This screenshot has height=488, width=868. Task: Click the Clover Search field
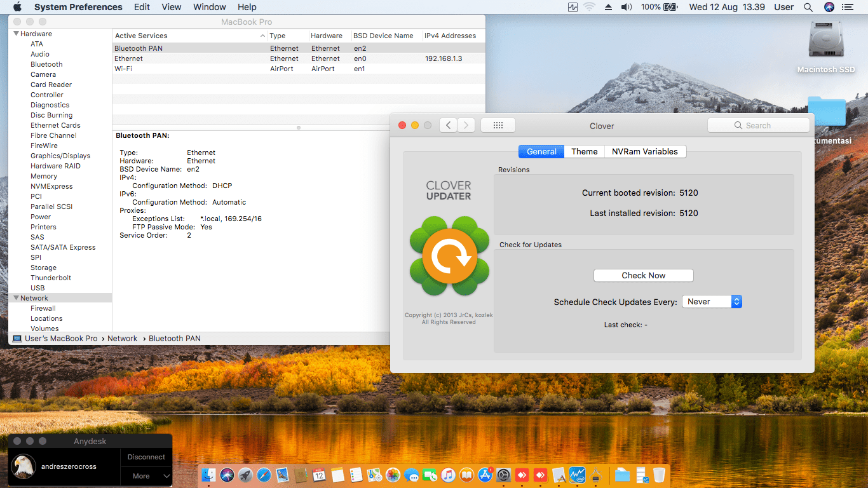point(759,125)
